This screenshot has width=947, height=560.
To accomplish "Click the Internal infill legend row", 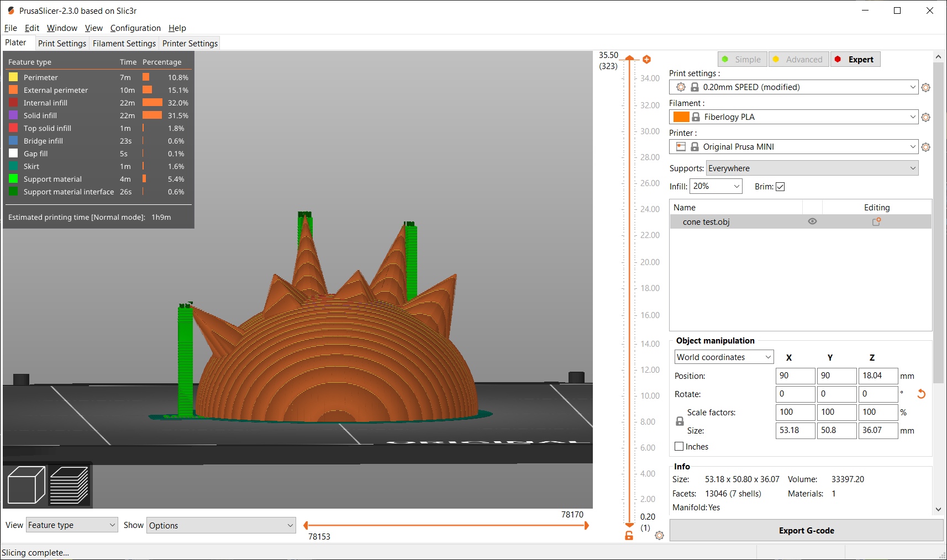I will [x=98, y=103].
